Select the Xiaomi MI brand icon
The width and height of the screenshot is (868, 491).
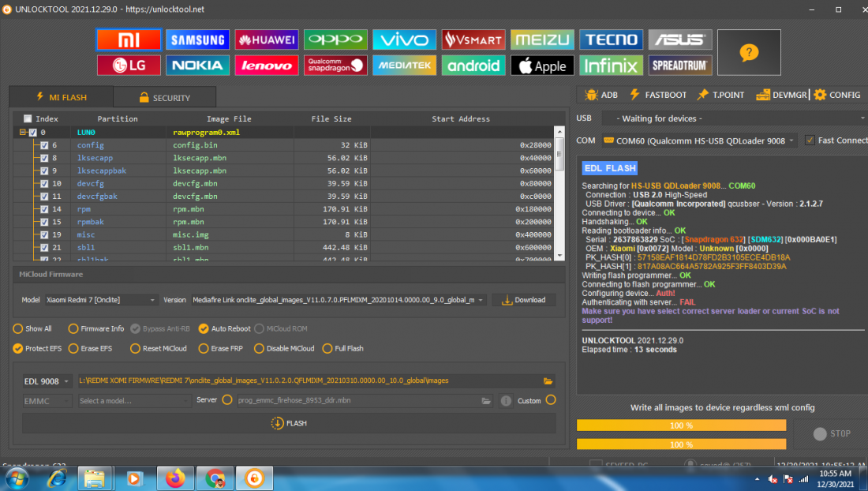click(129, 39)
